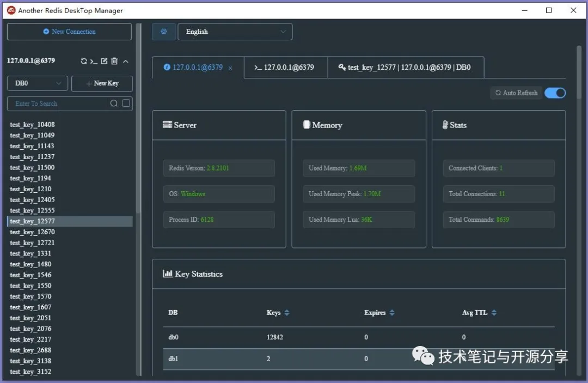This screenshot has width=588, height=383.
Task: Select key test_key_3138
Action: 70,361
